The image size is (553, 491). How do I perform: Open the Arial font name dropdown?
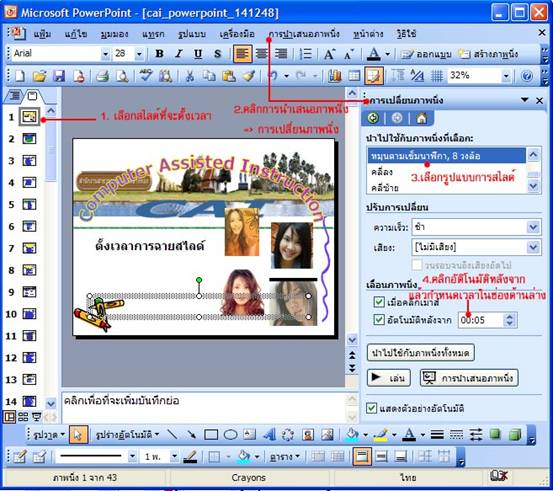coord(105,54)
